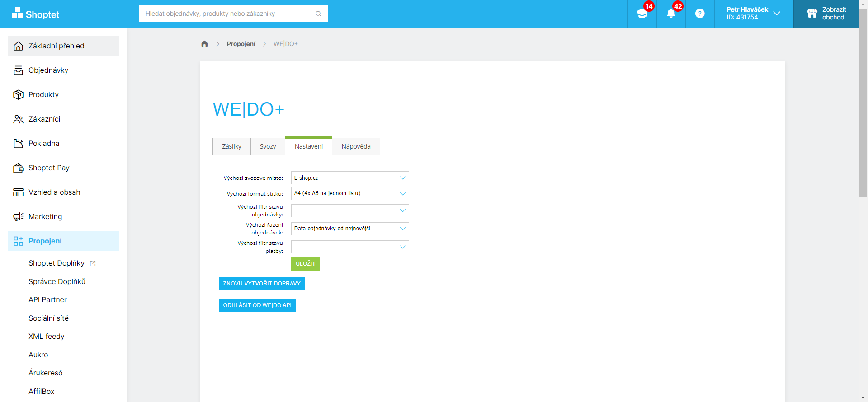Click the scrollbar down arrow
Image resolution: width=868 pixels, height=402 pixels.
pos(863,397)
